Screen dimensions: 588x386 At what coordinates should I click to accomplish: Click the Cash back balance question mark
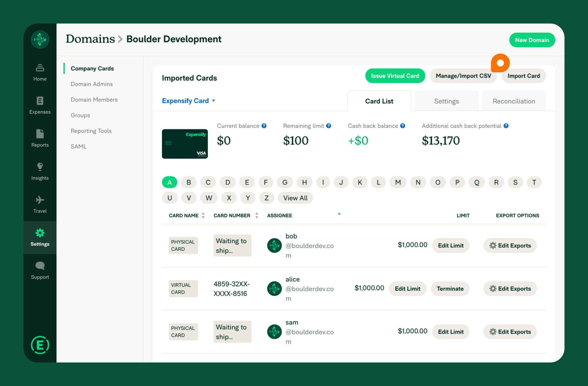click(x=402, y=126)
